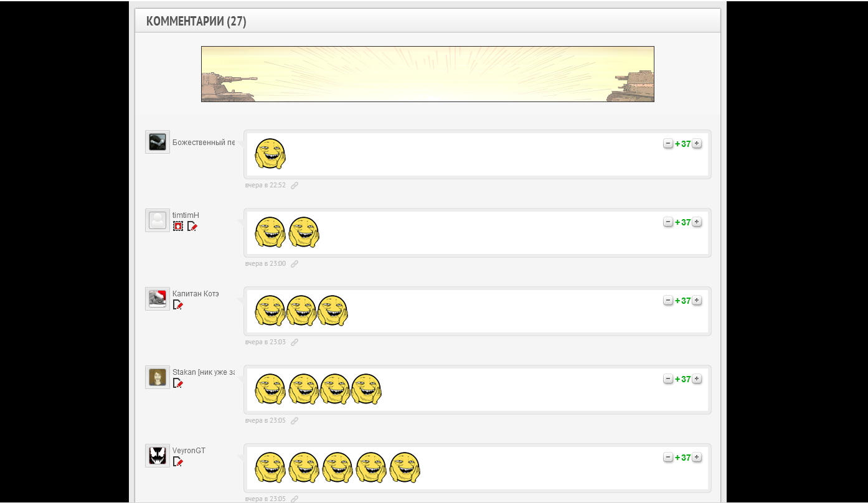This screenshot has height=503, width=868.
Task: Open Капитан Котэ's profile link
Action: [x=196, y=294]
